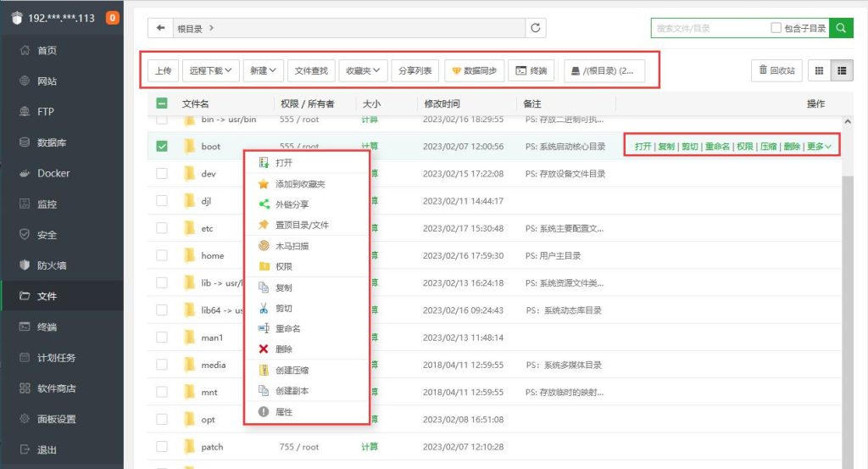Expand the 远程下载 dropdown
The height and width of the screenshot is (469, 868).
click(210, 70)
